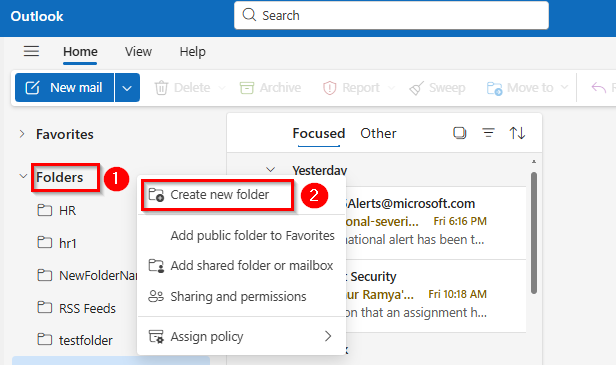The image size is (616, 365).
Task: Click the Sharing and permissions people icon
Action: (156, 296)
